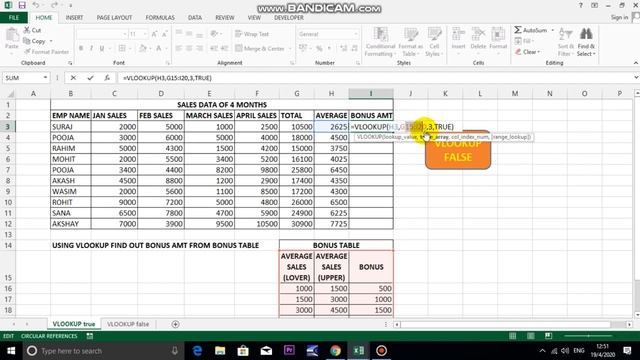This screenshot has height=360, width=640.
Task: Open Insert Function fx icon
Action: click(x=107, y=78)
